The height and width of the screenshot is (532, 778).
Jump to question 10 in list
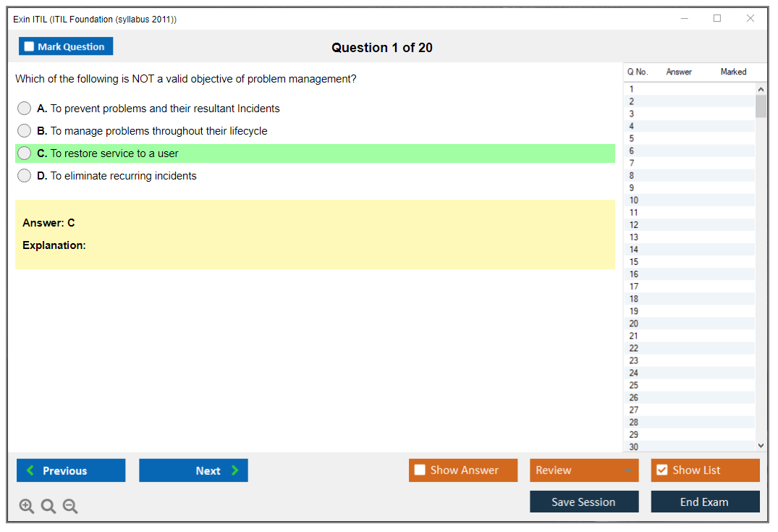(x=634, y=200)
